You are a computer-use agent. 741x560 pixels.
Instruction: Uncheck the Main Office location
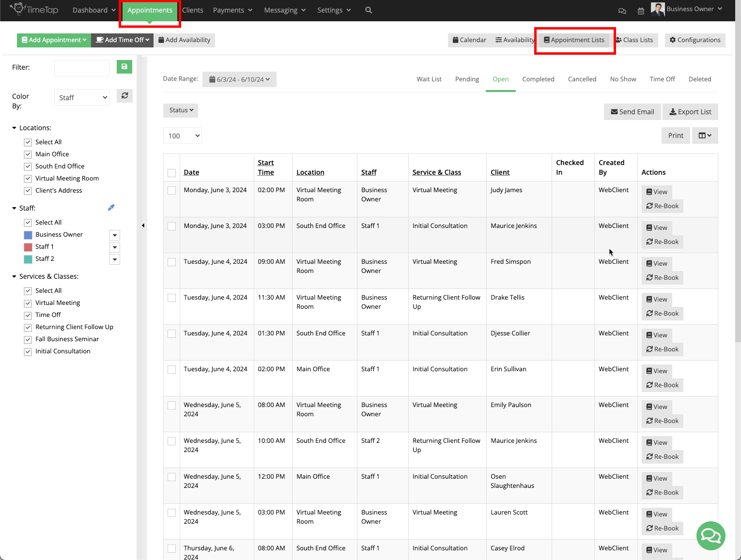28,154
